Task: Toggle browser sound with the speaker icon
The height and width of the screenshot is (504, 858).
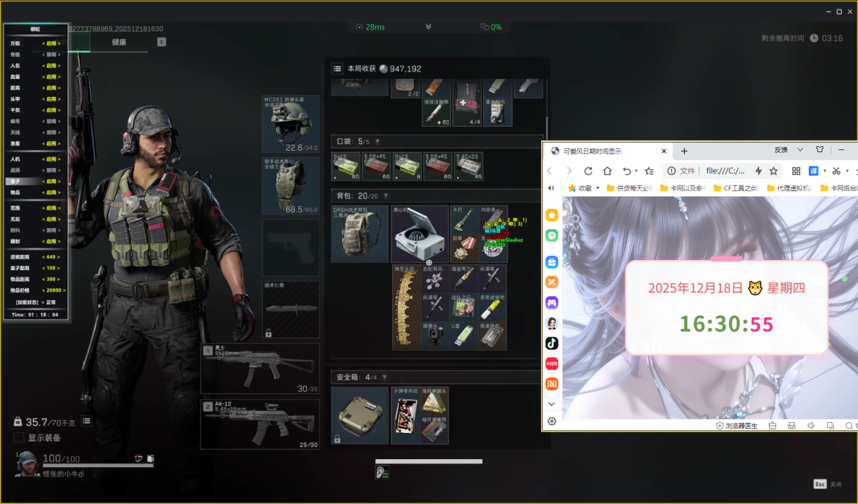Action: pos(811,426)
